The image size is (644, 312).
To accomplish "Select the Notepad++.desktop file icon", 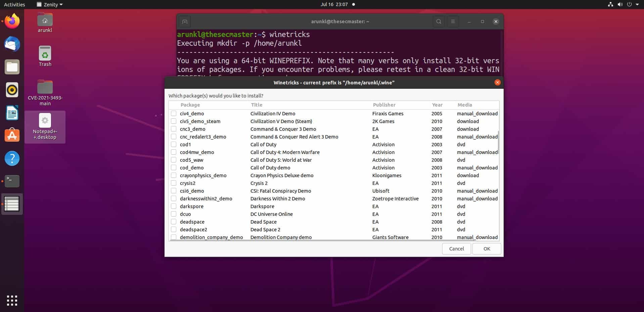I will (x=45, y=127).
